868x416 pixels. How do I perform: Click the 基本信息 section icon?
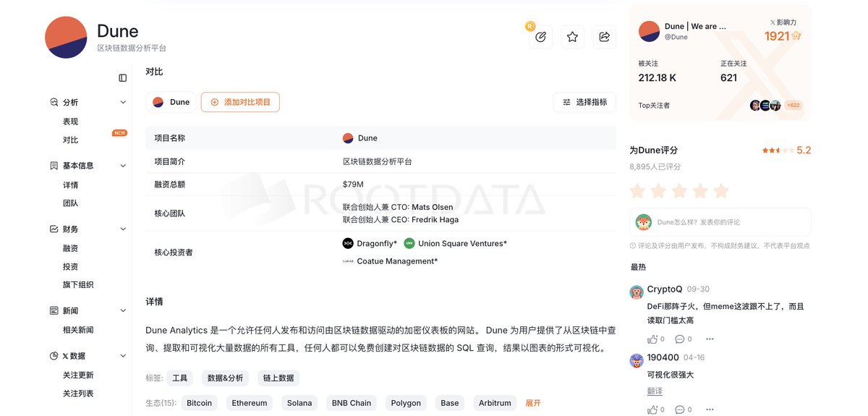click(54, 166)
